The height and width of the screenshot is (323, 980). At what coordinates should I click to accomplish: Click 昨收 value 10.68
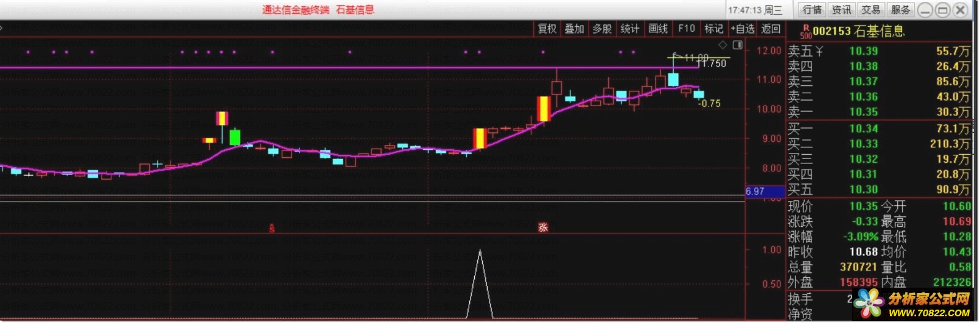click(863, 252)
